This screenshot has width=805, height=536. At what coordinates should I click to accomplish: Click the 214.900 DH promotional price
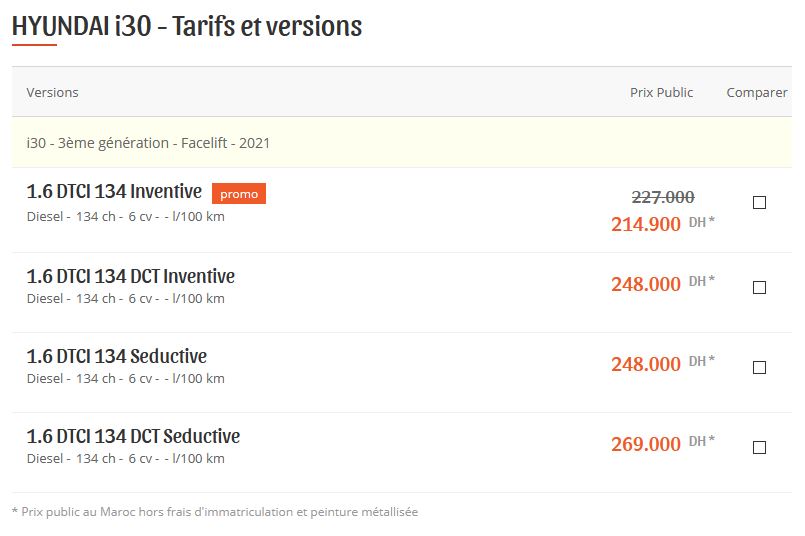click(662, 224)
